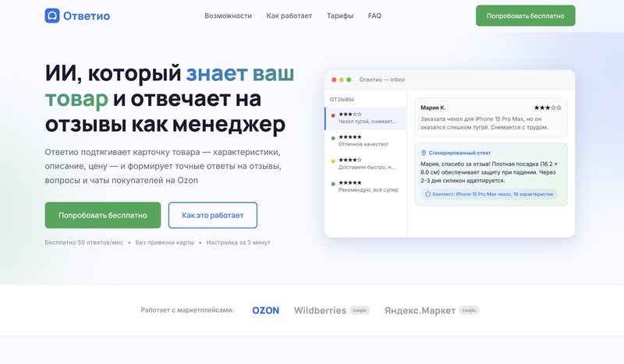Screen dimensions: 624x364
Task: Open the FAQ navigation item
Action: tap(374, 16)
